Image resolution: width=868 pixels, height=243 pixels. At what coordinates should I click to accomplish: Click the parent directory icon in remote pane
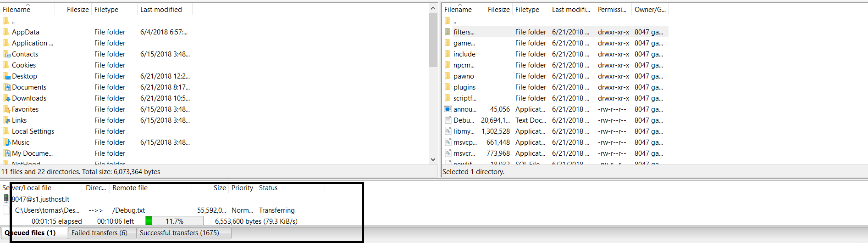tap(448, 21)
